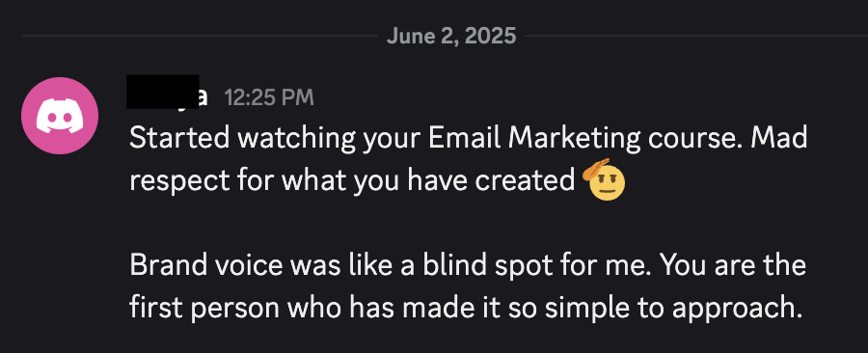Click the saluting face emoji
This screenshot has width=868, height=353.
click(x=605, y=179)
